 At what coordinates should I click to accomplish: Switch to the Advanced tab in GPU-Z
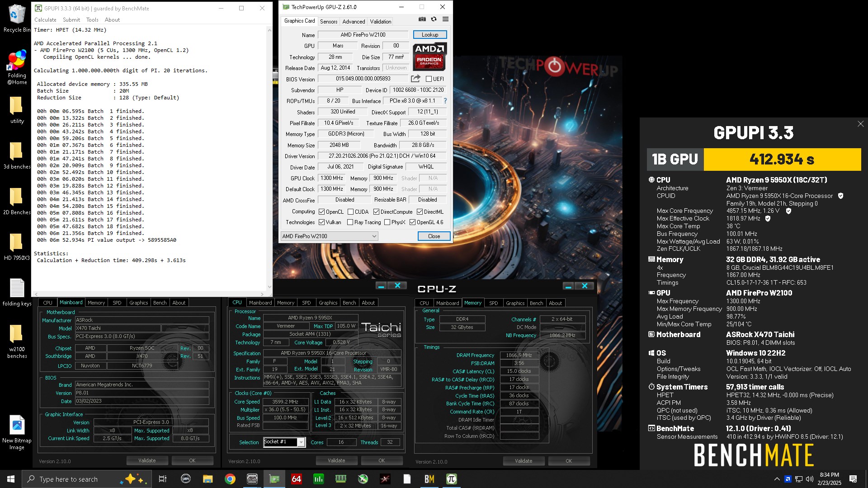[354, 21]
